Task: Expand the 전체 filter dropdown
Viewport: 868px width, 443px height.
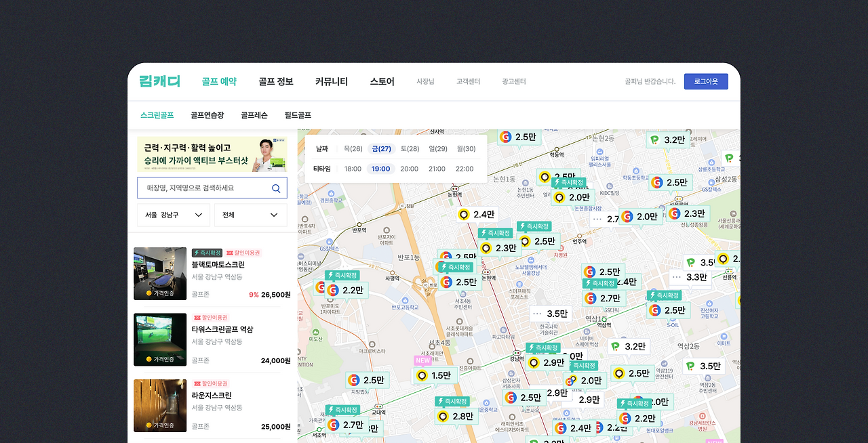Action: (251, 215)
